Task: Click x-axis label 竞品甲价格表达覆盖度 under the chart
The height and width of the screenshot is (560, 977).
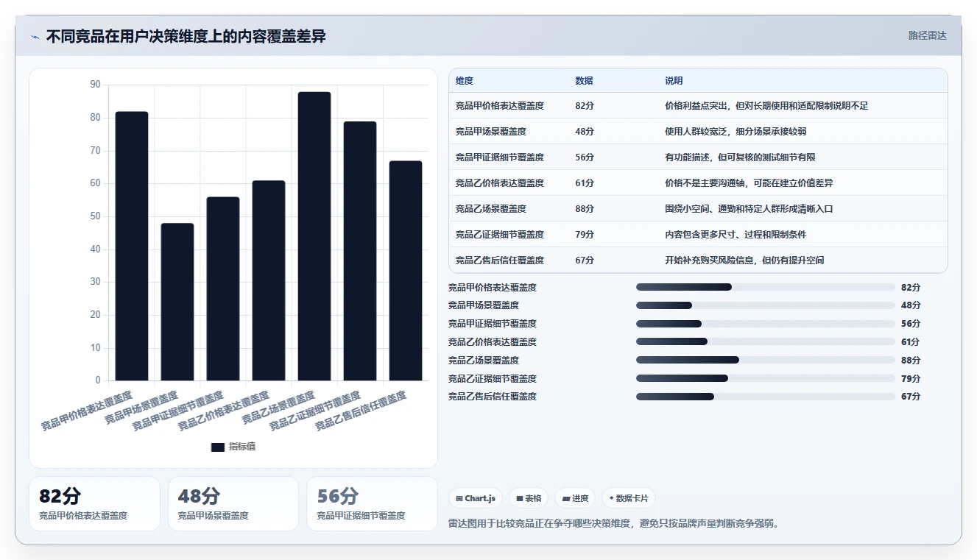Action: [86, 411]
